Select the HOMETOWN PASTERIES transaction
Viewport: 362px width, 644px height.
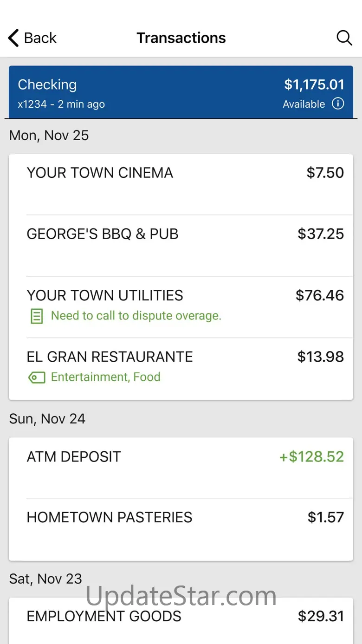pyautogui.click(x=181, y=529)
